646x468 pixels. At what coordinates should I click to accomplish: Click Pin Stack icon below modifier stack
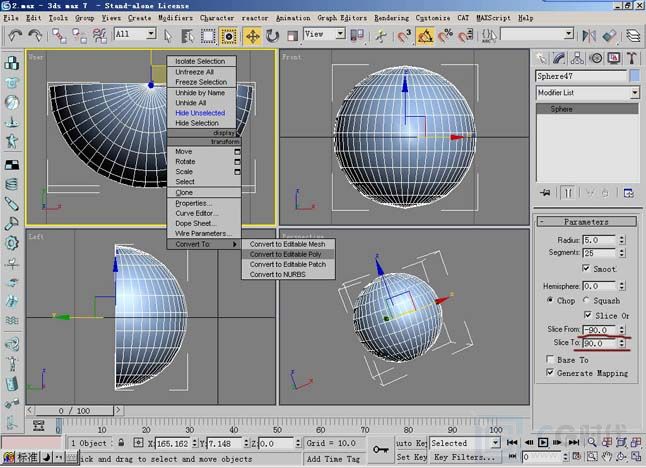[x=545, y=193]
